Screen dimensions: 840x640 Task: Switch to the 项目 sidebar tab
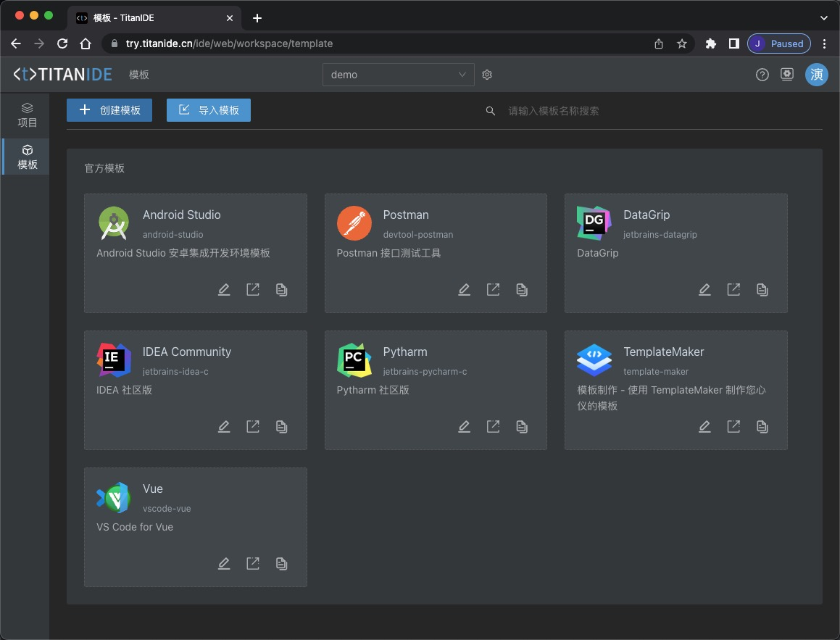[x=28, y=115]
